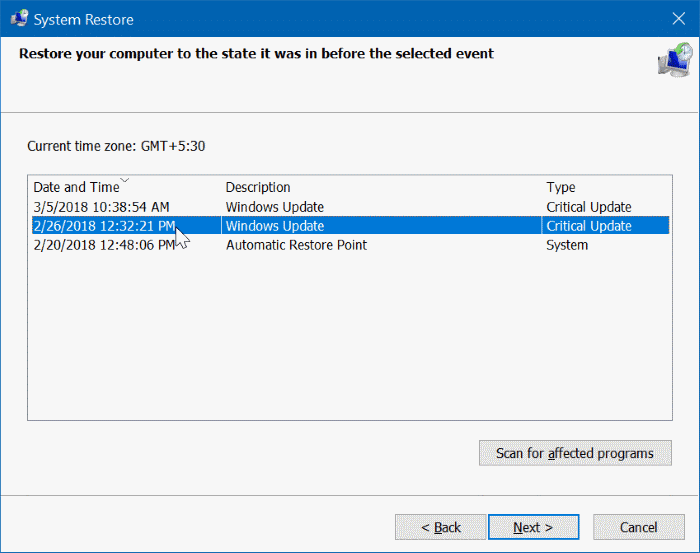Close the System Restore window
Viewport: 700px width, 553px height.
679,19
